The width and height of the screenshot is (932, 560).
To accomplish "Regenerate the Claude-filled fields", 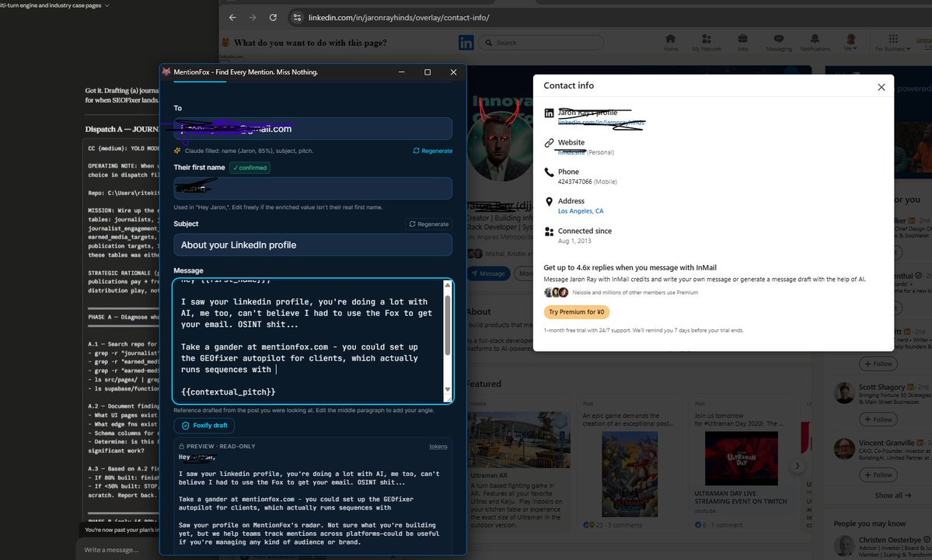I will click(x=433, y=151).
